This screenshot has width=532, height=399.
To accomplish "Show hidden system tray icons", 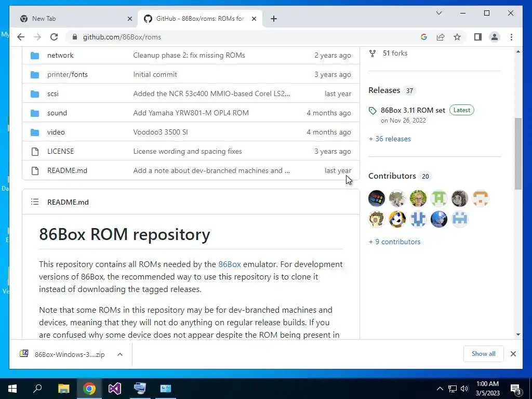I will pos(440,389).
